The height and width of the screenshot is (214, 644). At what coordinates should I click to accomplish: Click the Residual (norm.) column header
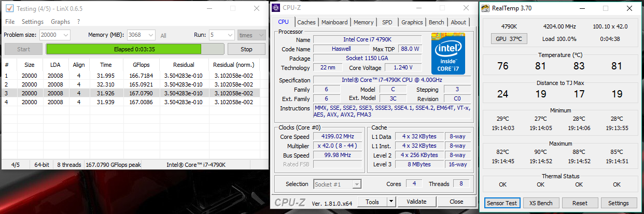tap(233, 65)
